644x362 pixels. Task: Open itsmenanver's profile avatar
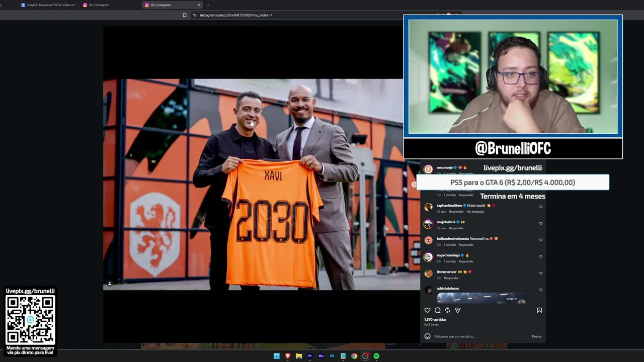click(x=428, y=274)
